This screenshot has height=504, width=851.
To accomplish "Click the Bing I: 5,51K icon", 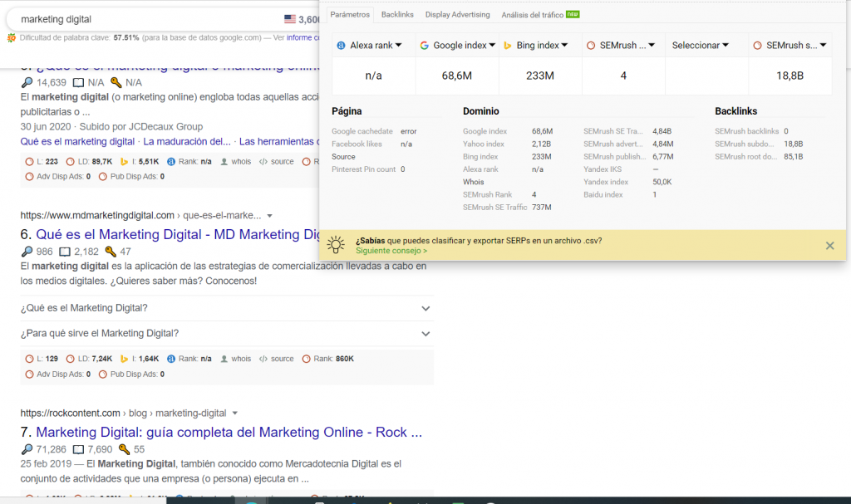I will (125, 162).
